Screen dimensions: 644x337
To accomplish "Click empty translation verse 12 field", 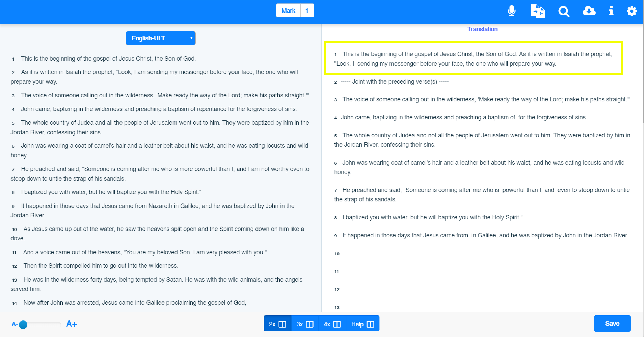I will (482, 289).
